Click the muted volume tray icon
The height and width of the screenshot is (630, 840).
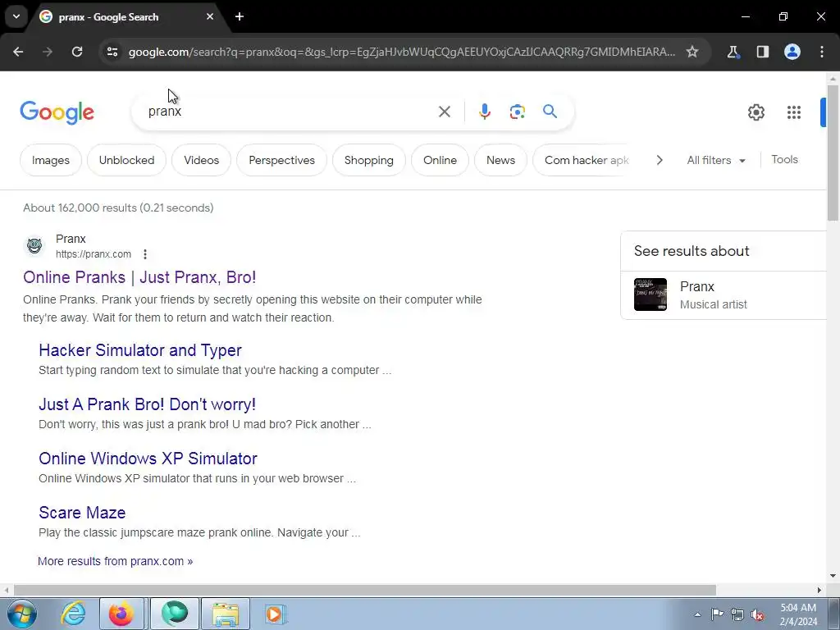click(757, 614)
